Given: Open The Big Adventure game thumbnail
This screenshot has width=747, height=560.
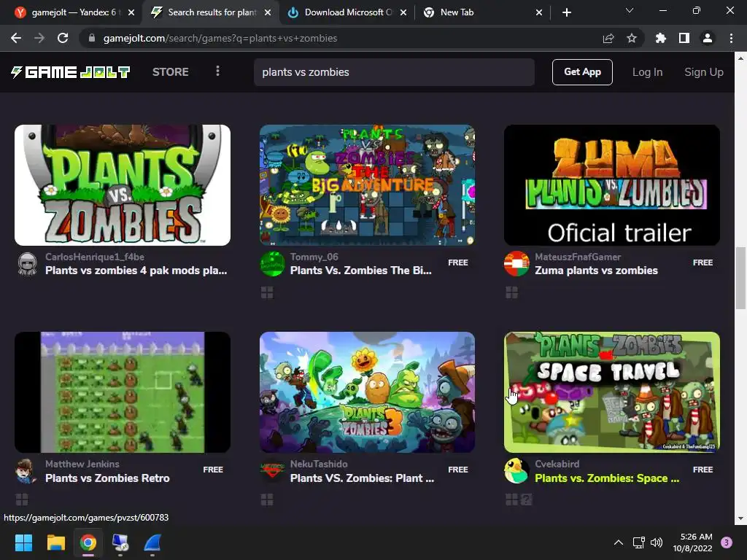Looking at the screenshot, I should 368,185.
